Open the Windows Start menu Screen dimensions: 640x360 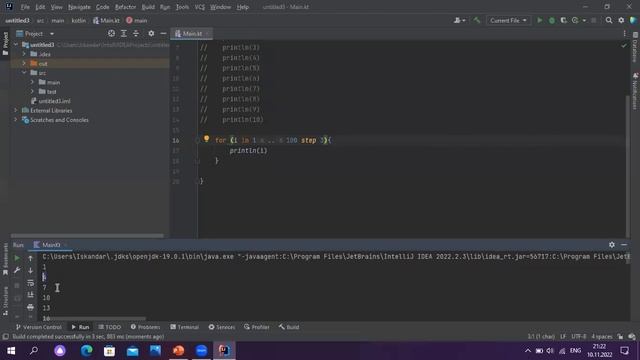11,351
